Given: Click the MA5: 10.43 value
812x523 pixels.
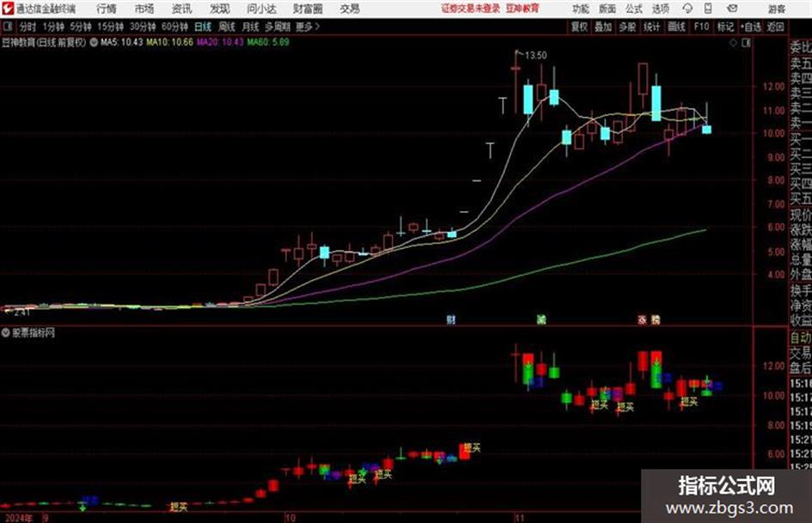Looking at the screenshot, I should coord(122,42).
